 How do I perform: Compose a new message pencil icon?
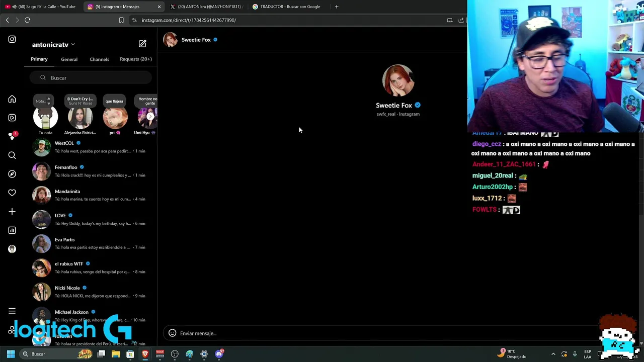coord(142,44)
